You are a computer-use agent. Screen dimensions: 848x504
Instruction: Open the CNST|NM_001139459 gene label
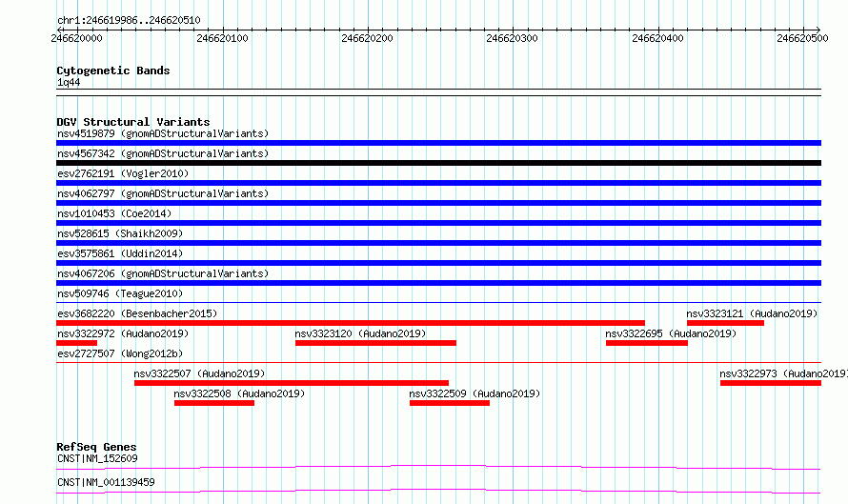point(106,482)
